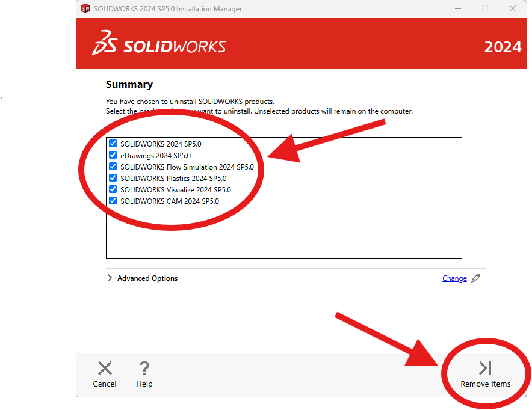Click the Remove Items arrow icon

(x=485, y=369)
